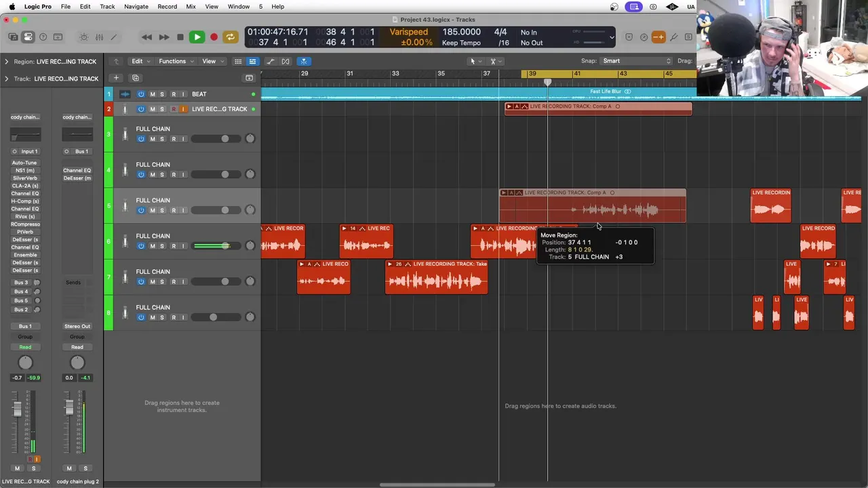Click the Toolbar show/hide icon
868x488 pixels.
click(58, 37)
